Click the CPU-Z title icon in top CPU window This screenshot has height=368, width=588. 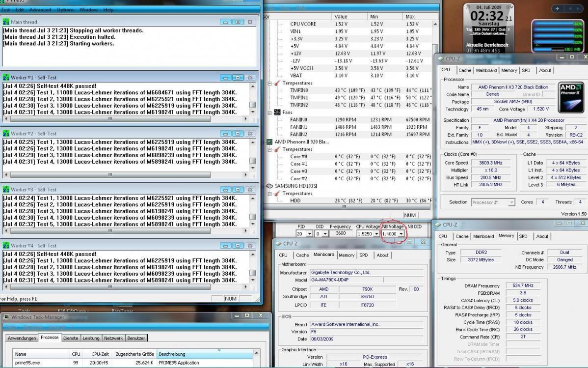click(x=440, y=58)
